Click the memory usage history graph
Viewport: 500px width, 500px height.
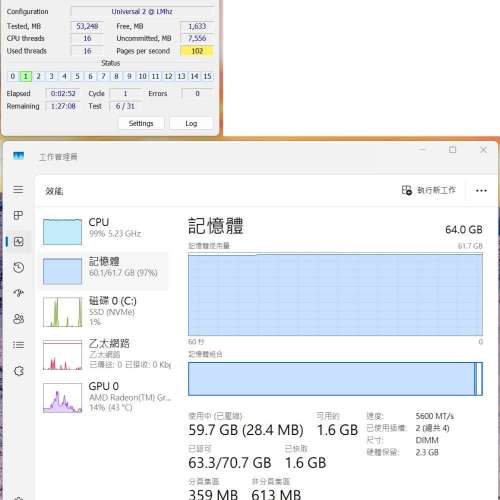[x=335, y=294]
